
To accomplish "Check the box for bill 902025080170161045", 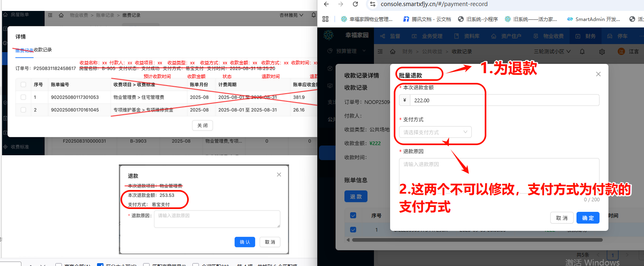I will (23, 110).
